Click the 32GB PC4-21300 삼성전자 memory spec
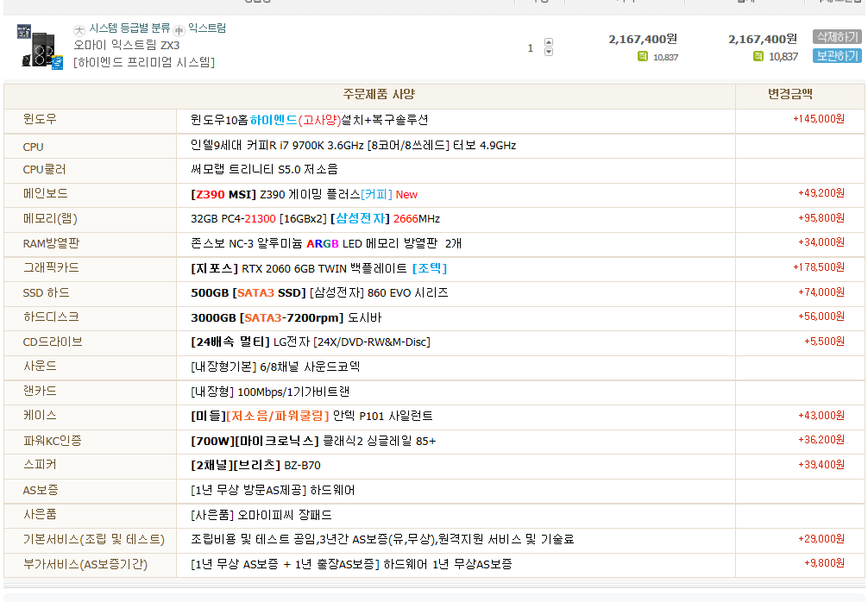Screen dimensions: 868x602 (315, 218)
